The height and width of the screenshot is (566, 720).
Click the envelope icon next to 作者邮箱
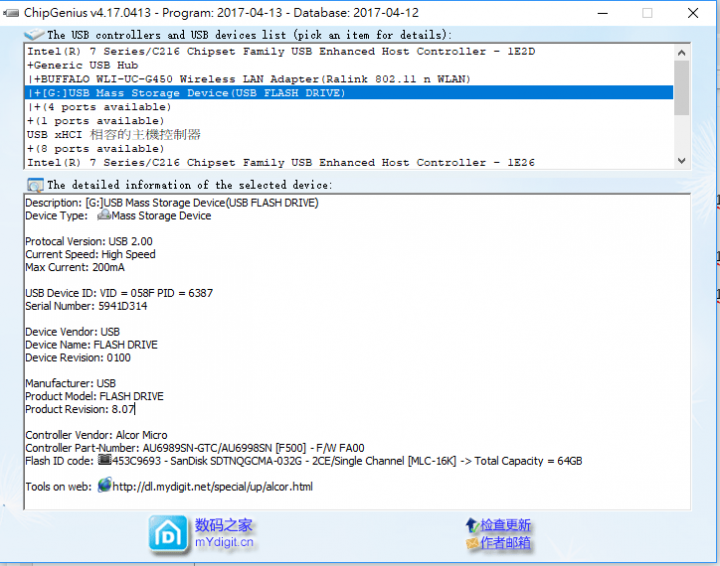[472, 544]
